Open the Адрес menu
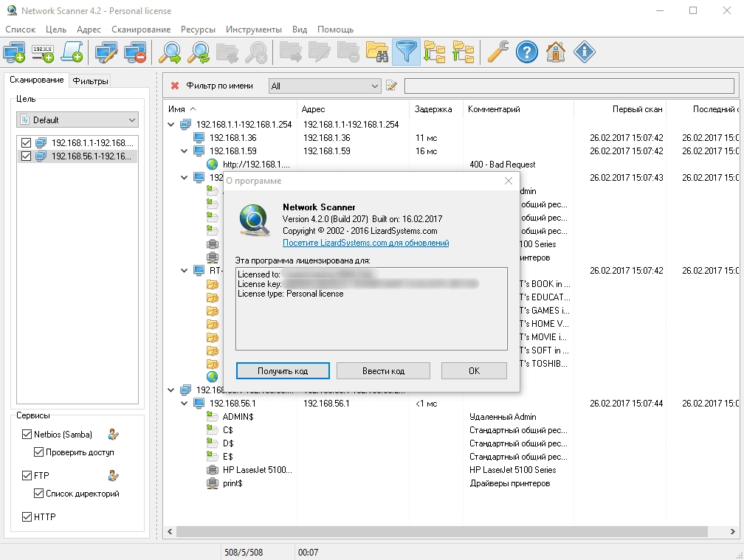 (x=89, y=30)
